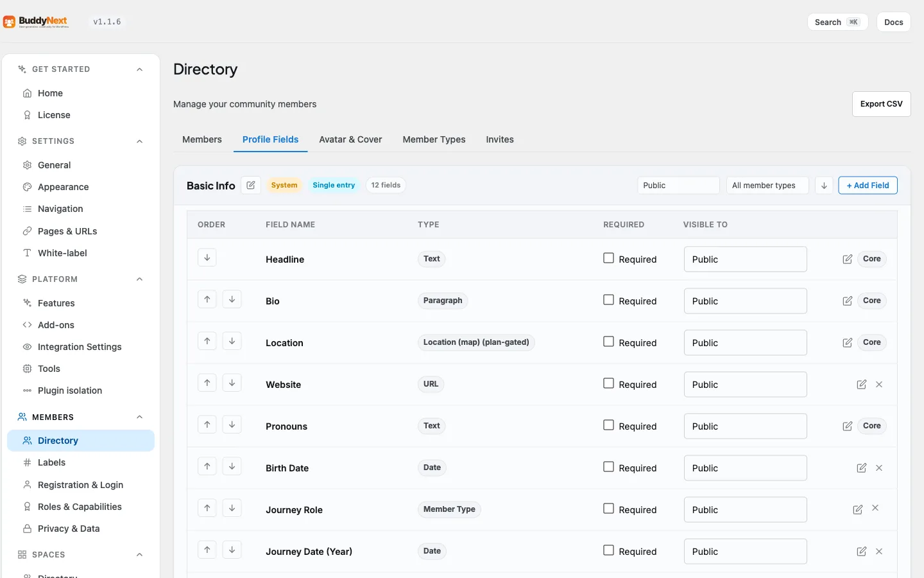
Task: Delete the Journey Date (Year) field
Action: (x=879, y=551)
